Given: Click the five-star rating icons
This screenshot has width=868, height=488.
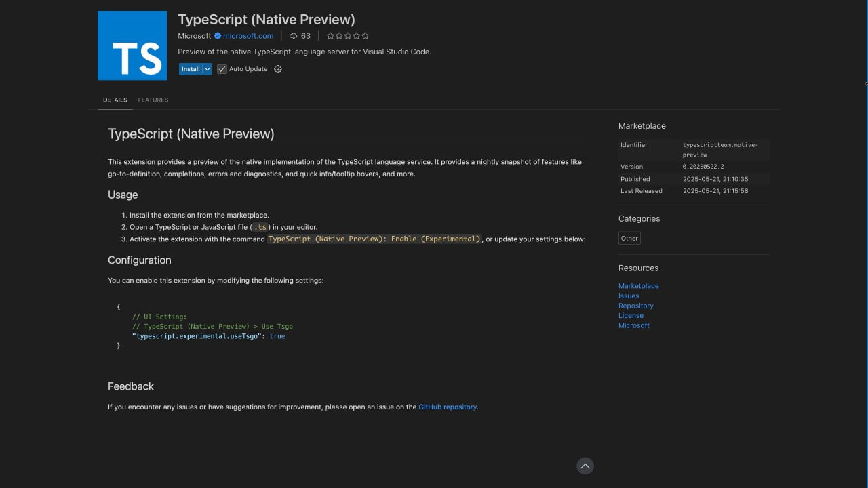Looking at the screenshot, I should tap(348, 36).
